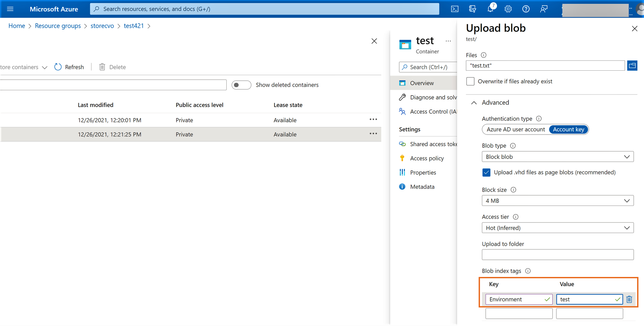644x326 pixels.
Task: Open Azure Cloud Shell from top bar
Action: coord(454,9)
